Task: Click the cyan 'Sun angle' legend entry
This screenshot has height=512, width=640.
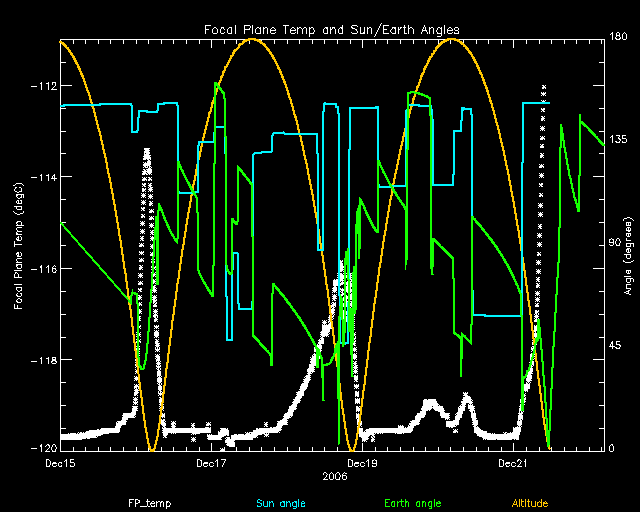Action: click(279, 502)
